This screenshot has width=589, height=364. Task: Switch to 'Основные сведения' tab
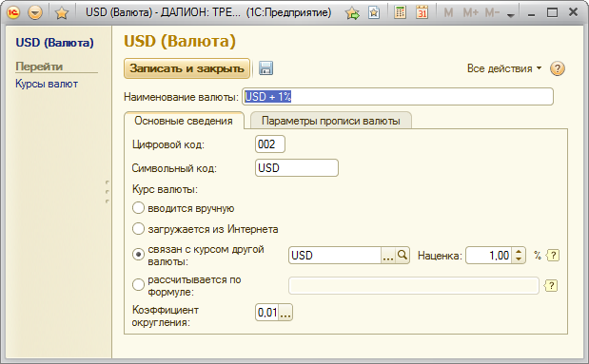[x=184, y=121]
